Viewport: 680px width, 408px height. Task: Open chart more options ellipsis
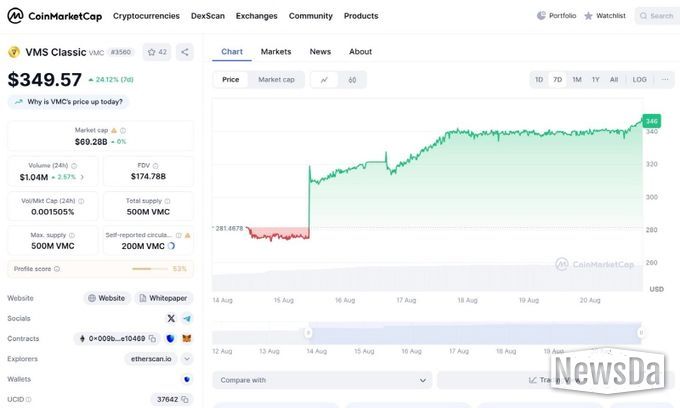(665, 80)
